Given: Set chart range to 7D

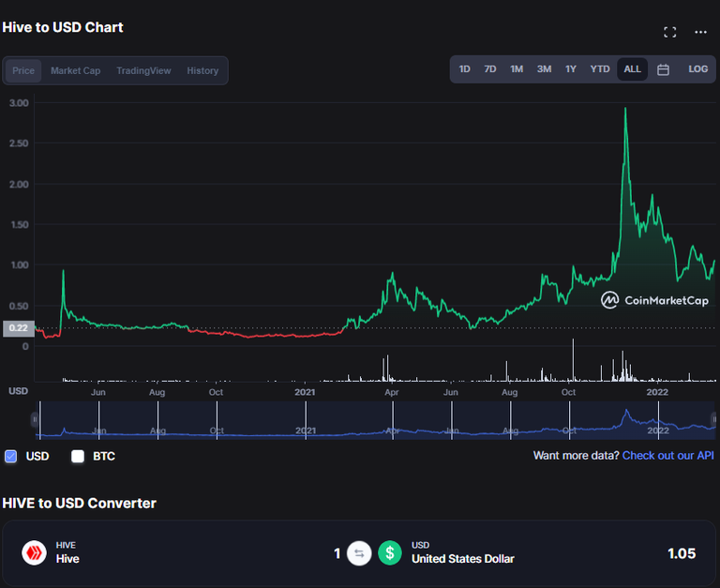Looking at the screenshot, I should point(490,68).
